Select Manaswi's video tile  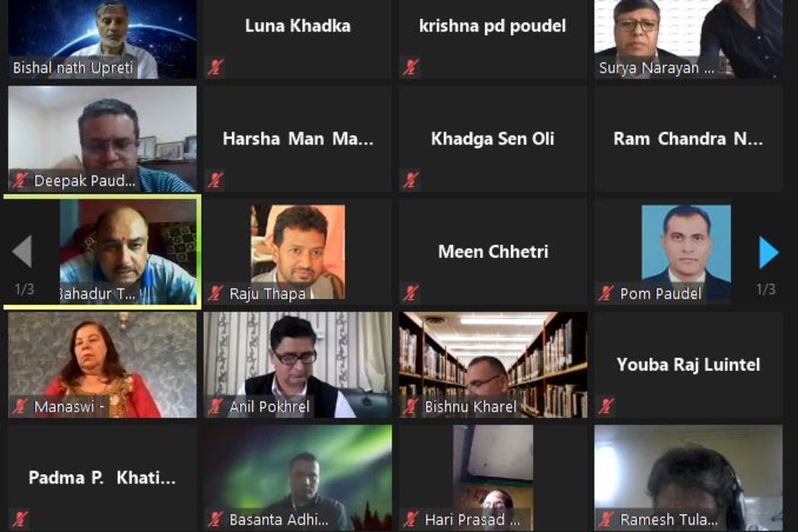pos(103,365)
